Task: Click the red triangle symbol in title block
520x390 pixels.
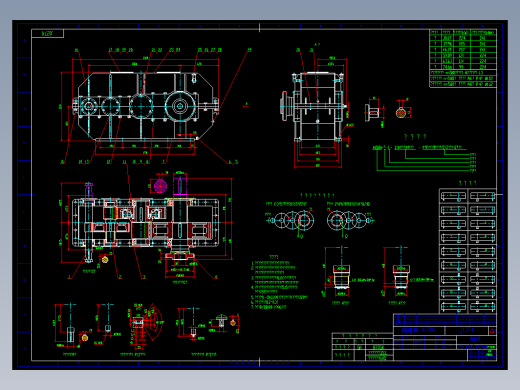Action: [x=492, y=331]
